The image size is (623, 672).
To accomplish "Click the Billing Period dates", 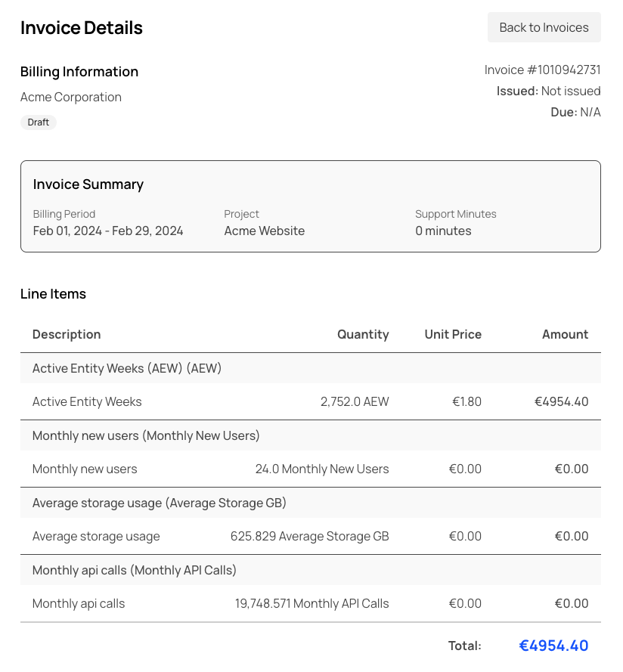I will 107,231.
